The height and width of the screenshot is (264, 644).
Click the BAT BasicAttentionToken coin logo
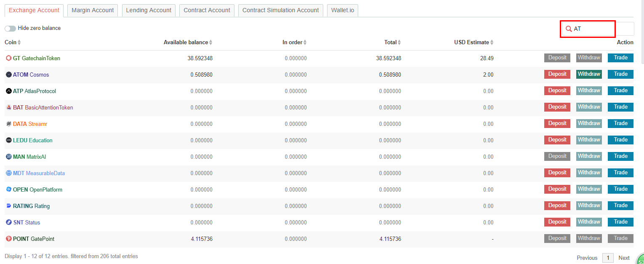[8, 107]
